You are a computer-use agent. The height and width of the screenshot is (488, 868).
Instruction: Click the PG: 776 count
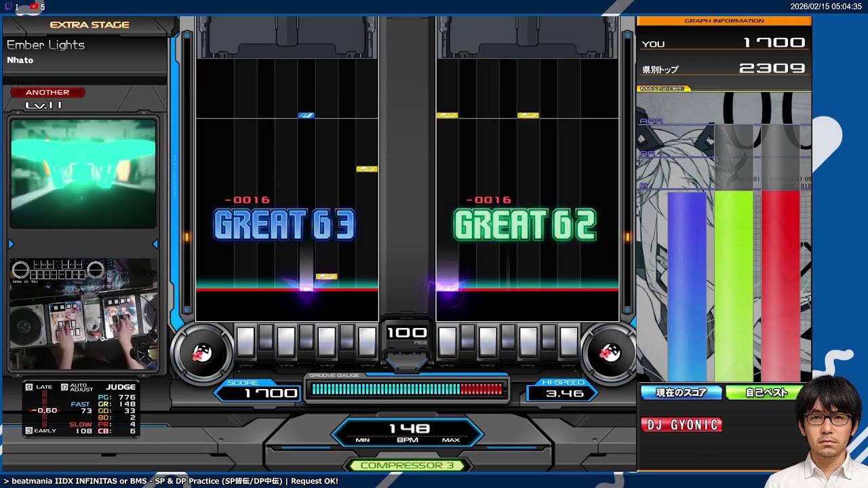pos(117,397)
